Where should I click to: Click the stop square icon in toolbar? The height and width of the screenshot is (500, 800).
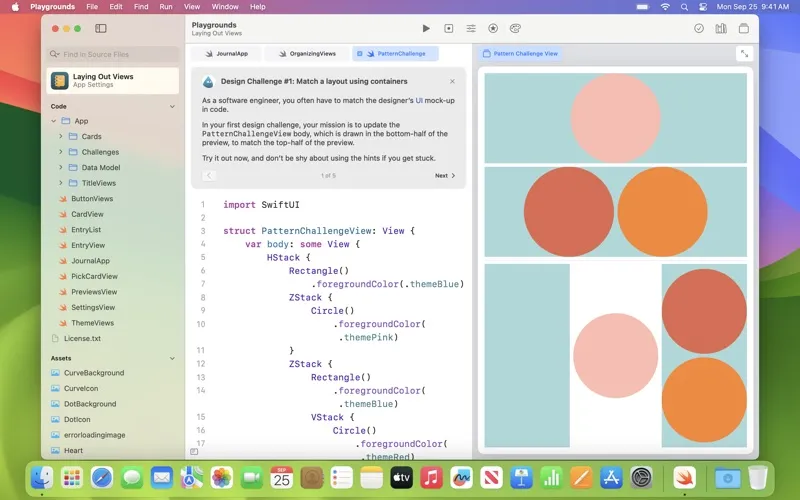click(x=448, y=29)
